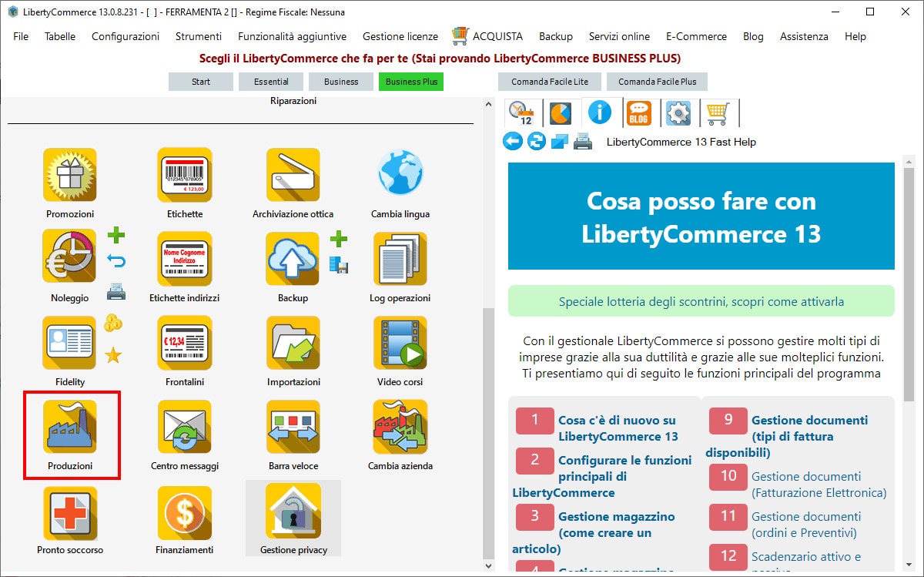Open the Assistenza menu
The width and height of the screenshot is (924, 577).
[x=805, y=36]
